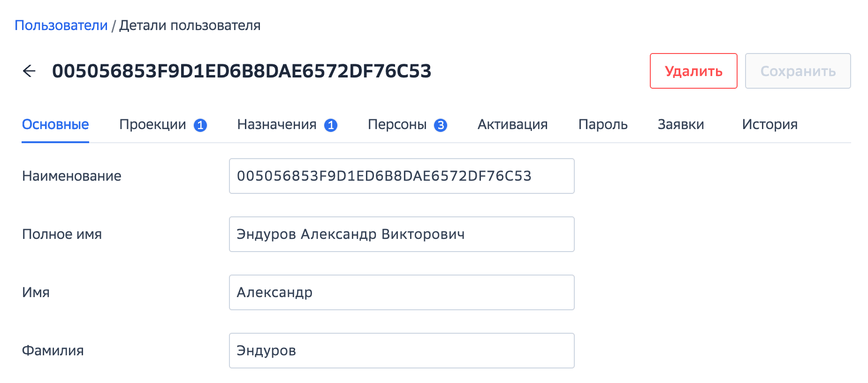
Task: Select the Основные tab
Action: 55,124
